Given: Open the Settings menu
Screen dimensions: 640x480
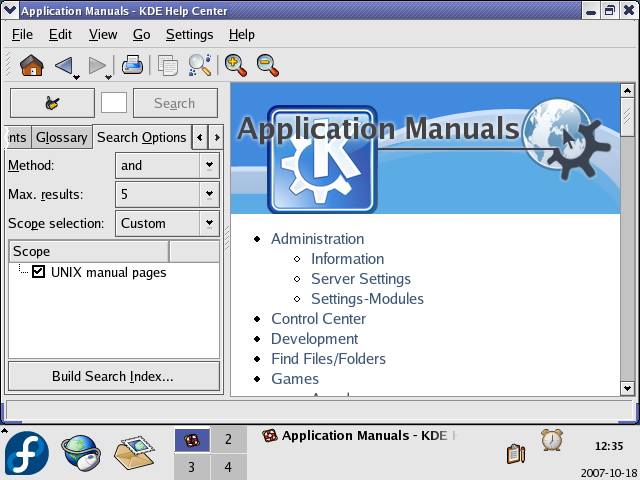Looking at the screenshot, I should pos(189,34).
